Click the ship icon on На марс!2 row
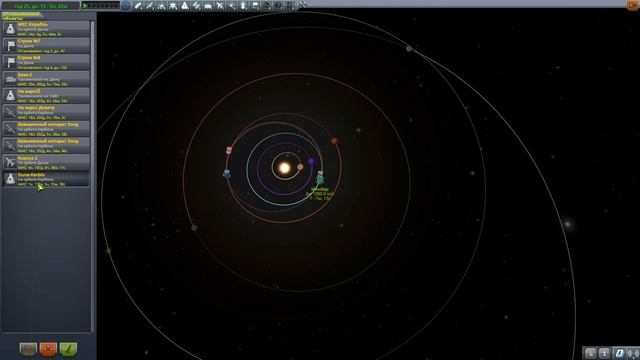640x360 pixels. pyautogui.click(x=10, y=96)
